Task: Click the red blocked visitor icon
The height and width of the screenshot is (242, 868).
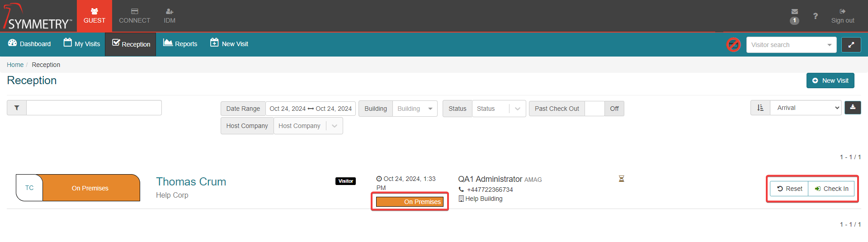Action: (733, 45)
